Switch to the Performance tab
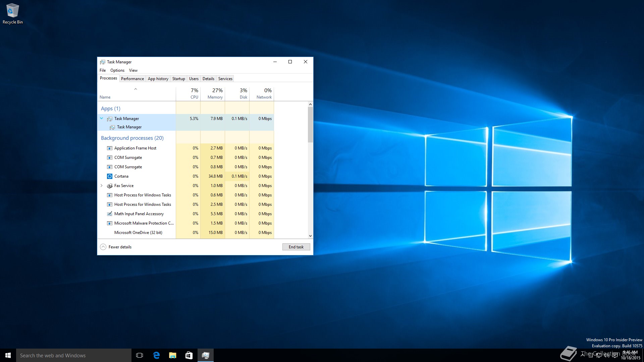 (132, 79)
